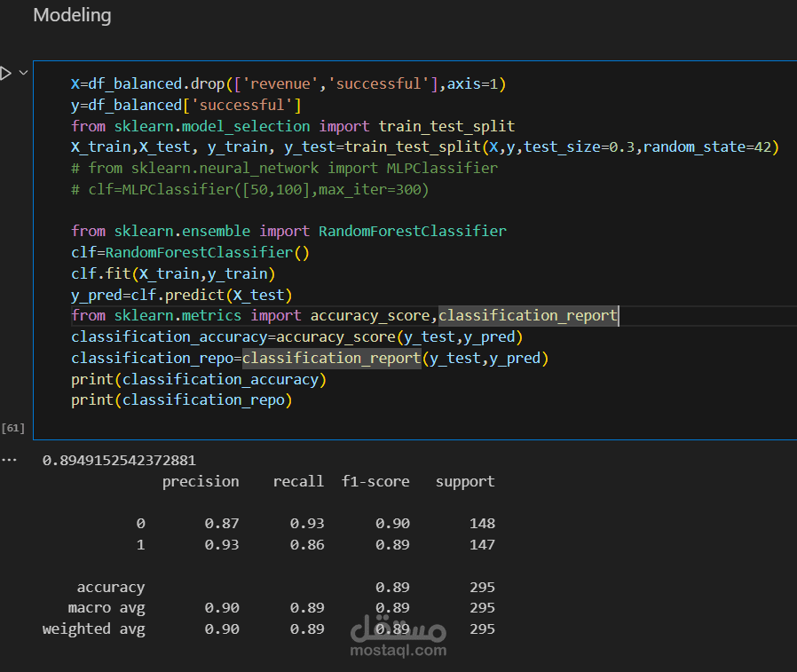Click the execution count [61] label
Screen dimensions: 797x672
tap(13, 428)
